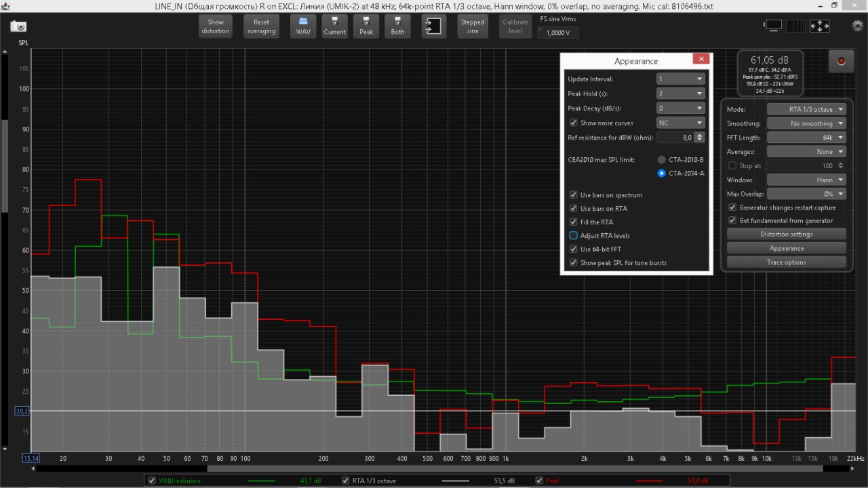Click the down arrow of the SPL scrollbar
Viewport: 868px width, 488px height.
coord(5,449)
